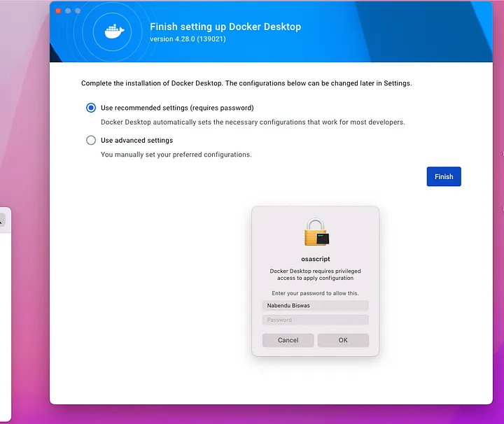Click the 'Finish setting up Docker Desktop' title
This screenshot has height=424, width=504.
pyautogui.click(x=225, y=27)
